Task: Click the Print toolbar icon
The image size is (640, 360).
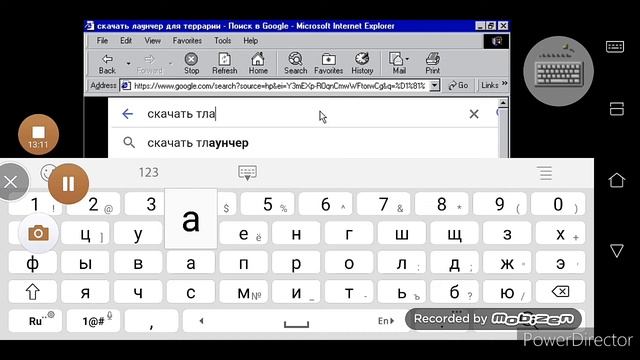Action: [x=433, y=64]
